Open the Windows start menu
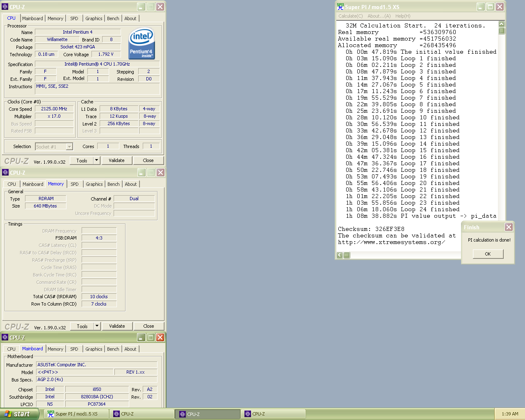This screenshot has width=525, height=420. [x=19, y=414]
